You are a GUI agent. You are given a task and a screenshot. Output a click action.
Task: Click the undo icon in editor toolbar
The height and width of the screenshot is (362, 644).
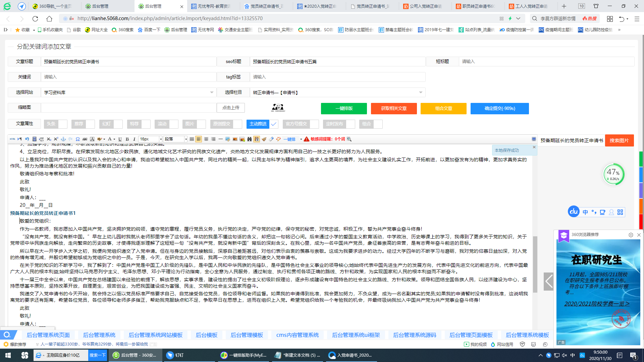[27, 139]
